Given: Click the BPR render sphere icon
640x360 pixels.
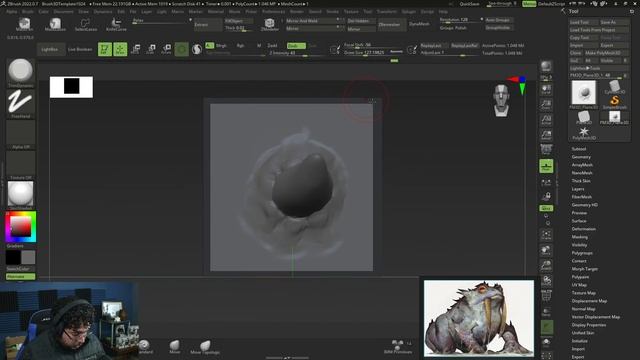Looking at the screenshot, I should (546, 66).
